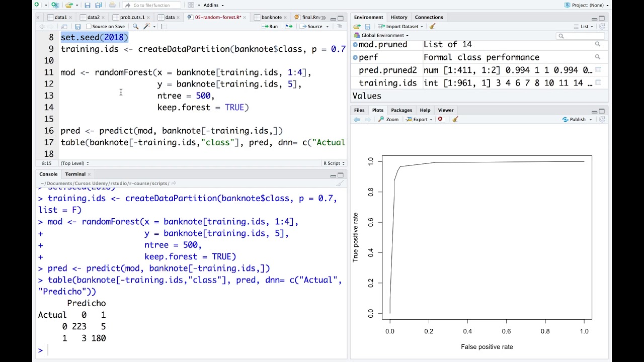Screen dimensions: 644x362
Task: Inspect mod.pruned with its magnifier icon
Action: coord(598,44)
